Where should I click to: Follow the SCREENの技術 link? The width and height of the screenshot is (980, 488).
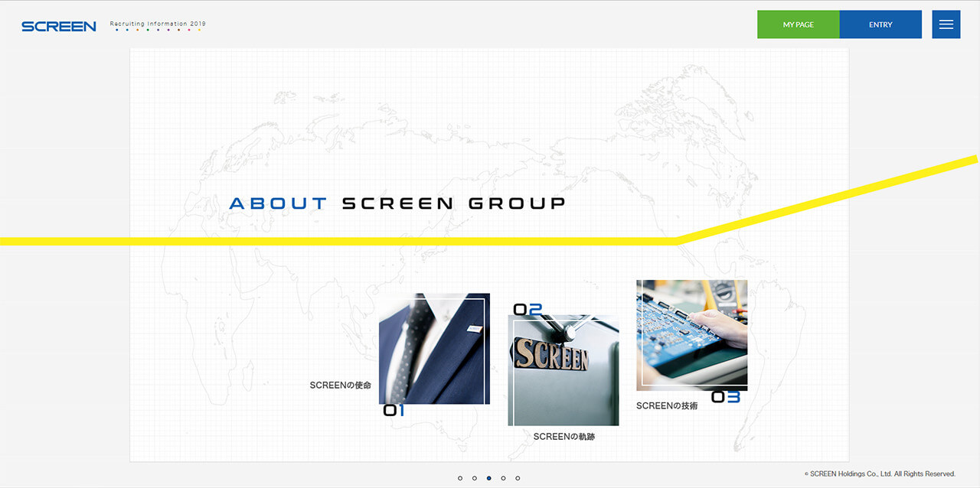tap(667, 406)
